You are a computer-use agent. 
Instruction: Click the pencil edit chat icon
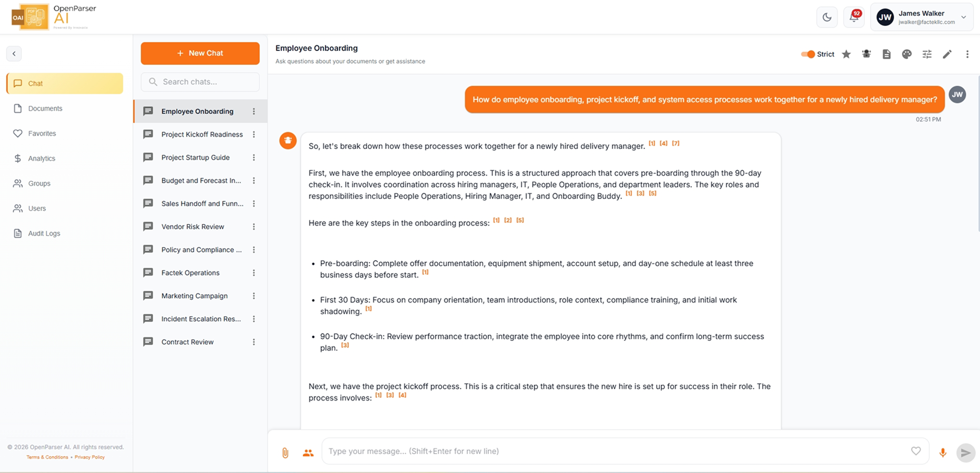(x=947, y=54)
